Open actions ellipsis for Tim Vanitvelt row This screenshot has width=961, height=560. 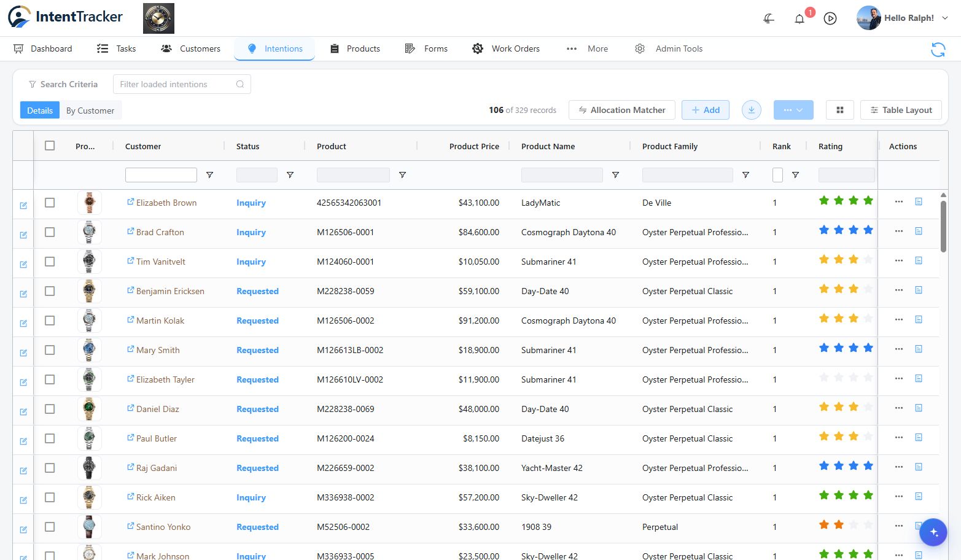(x=899, y=260)
